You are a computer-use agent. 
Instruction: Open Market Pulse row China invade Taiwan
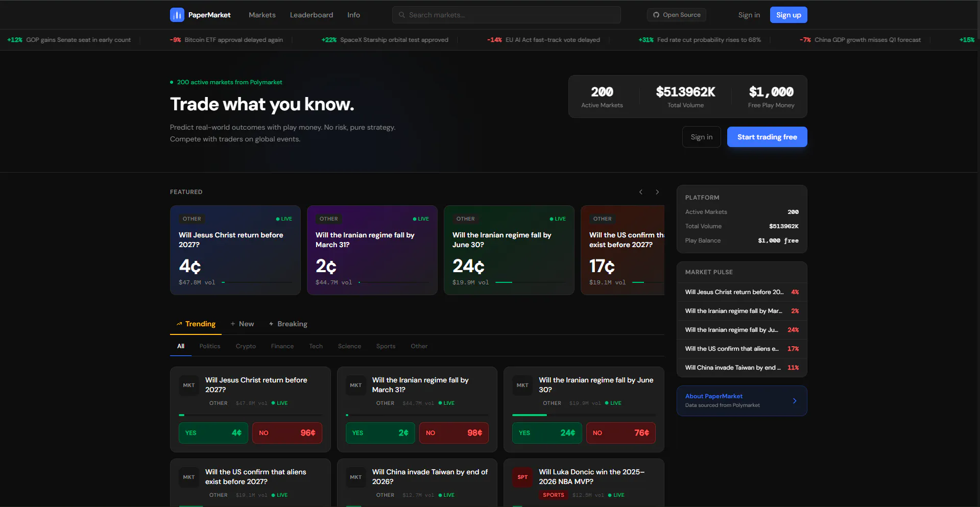[742, 368]
